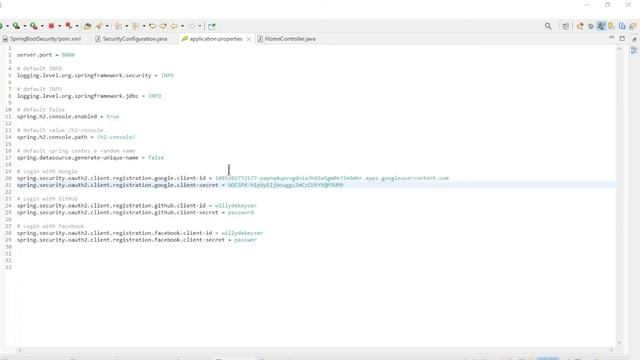Image resolution: width=640 pixels, height=360 pixels.
Task: Click the logging.level.org.springframework.jdbc line
Action: (89, 96)
